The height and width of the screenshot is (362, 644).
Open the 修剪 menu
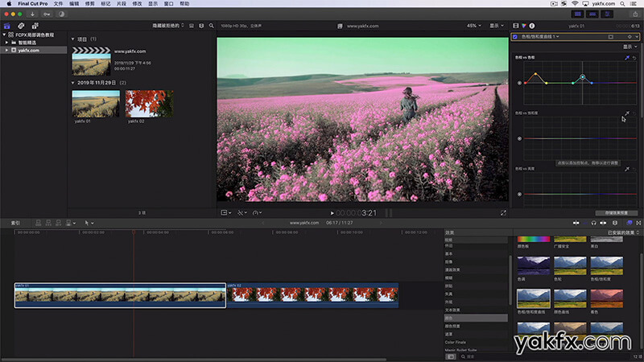point(89,4)
